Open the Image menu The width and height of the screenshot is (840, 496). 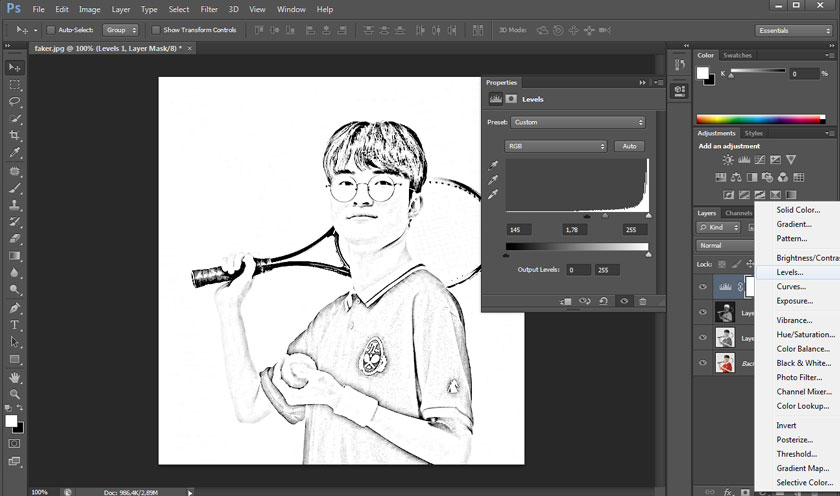(89, 9)
